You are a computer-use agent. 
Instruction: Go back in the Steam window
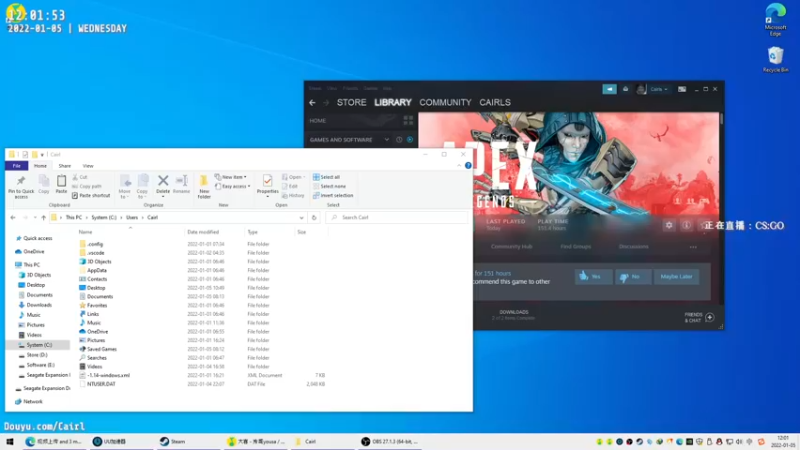(312, 103)
